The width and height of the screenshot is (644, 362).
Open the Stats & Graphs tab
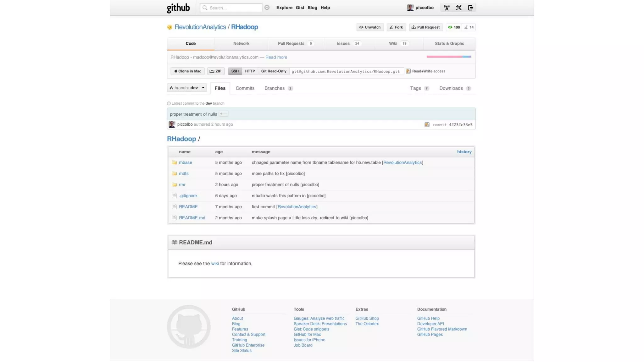tap(449, 44)
